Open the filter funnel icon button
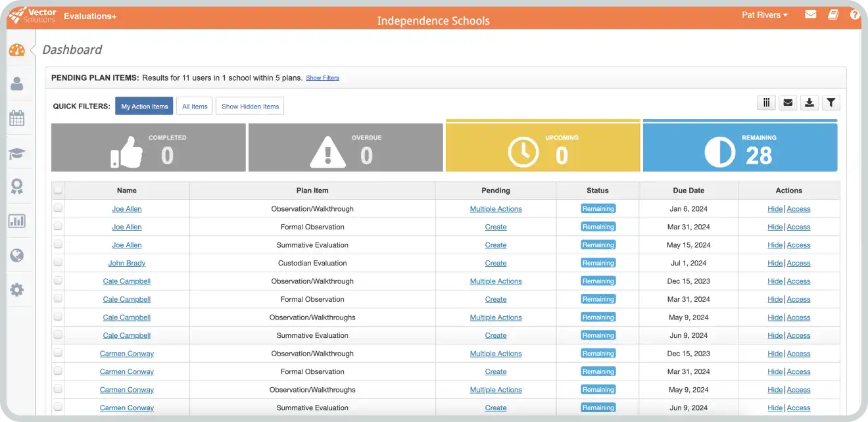868x422 pixels. pyautogui.click(x=831, y=103)
